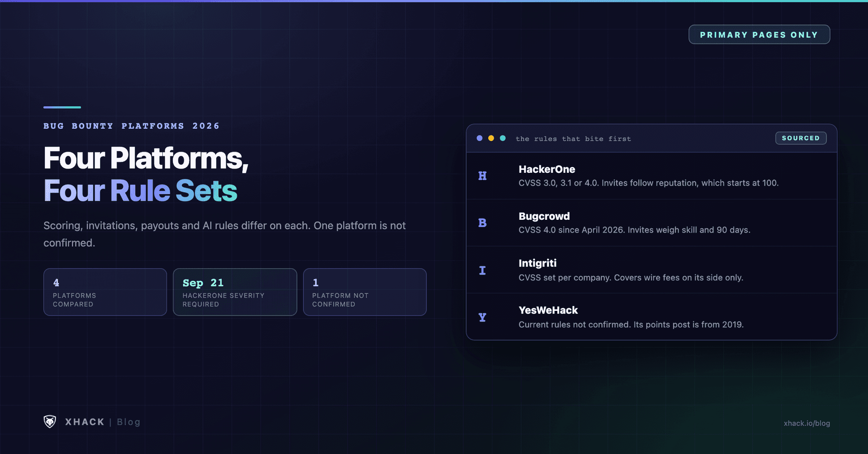Click the YesWeHack Y letter icon
868x454 pixels.
(x=482, y=317)
